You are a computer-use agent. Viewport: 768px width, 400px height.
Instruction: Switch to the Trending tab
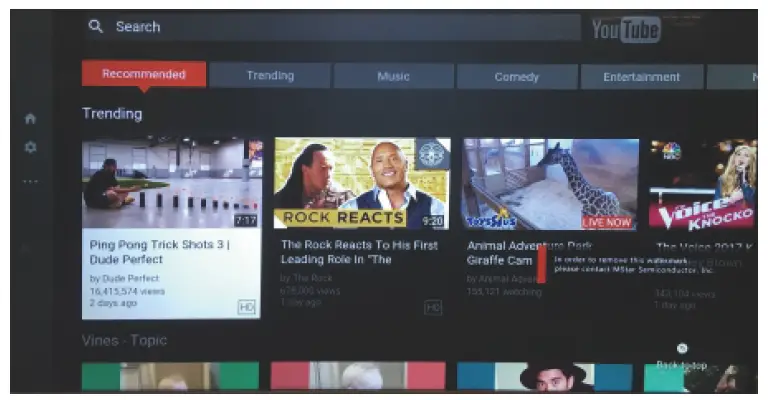(x=270, y=75)
